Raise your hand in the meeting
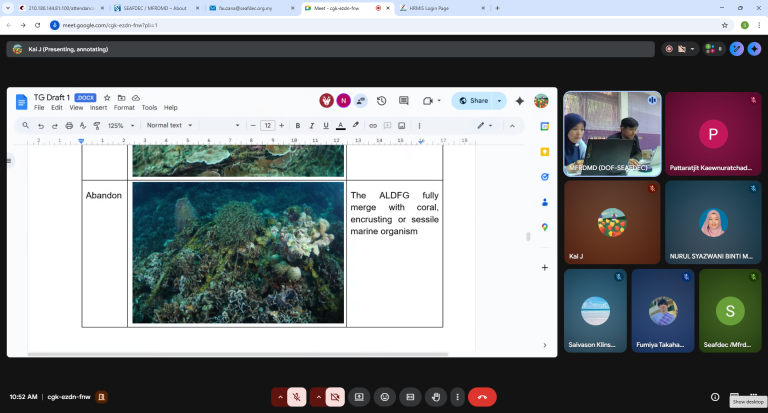This screenshot has height=413, width=768. pos(436,397)
